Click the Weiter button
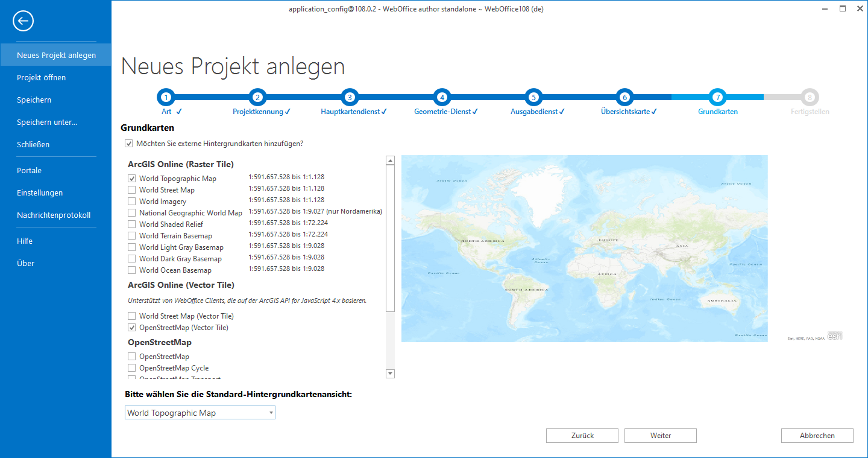 pyautogui.click(x=661, y=436)
